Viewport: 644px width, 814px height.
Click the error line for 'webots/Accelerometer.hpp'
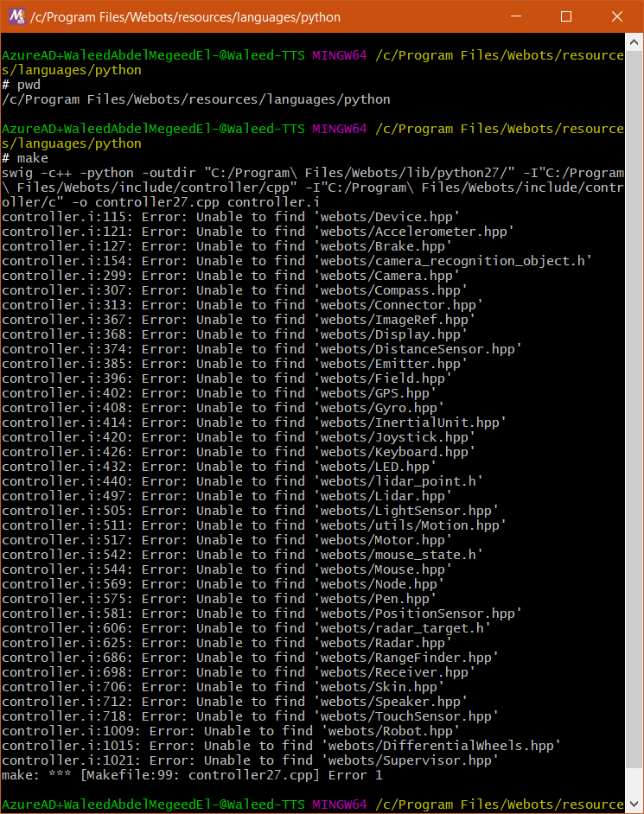pos(258,232)
